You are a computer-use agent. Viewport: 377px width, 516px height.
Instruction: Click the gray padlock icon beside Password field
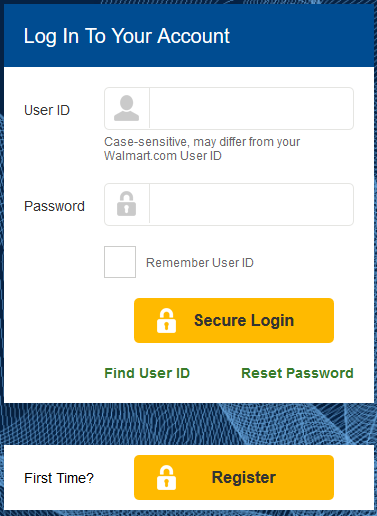coord(126,204)
